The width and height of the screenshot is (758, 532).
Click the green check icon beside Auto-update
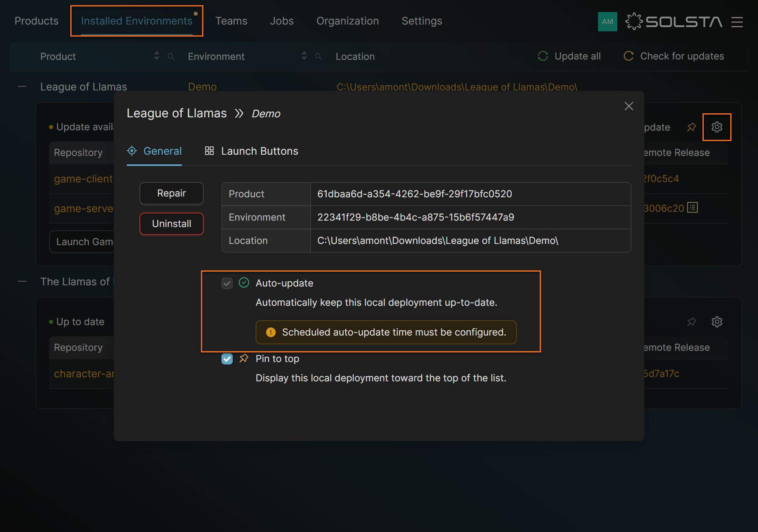(244, 283)
